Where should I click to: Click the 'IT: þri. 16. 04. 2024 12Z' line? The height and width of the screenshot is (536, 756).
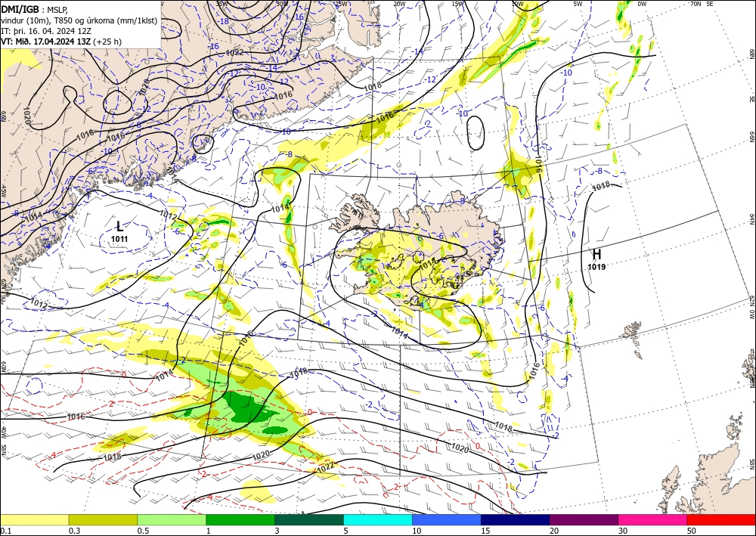[x=46, y=31]
